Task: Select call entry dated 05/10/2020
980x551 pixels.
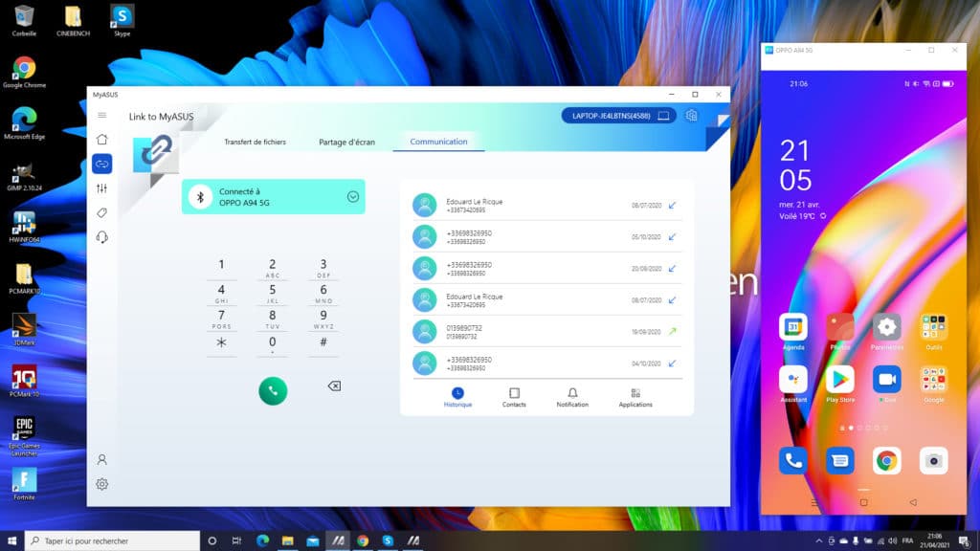Action: 546,237
